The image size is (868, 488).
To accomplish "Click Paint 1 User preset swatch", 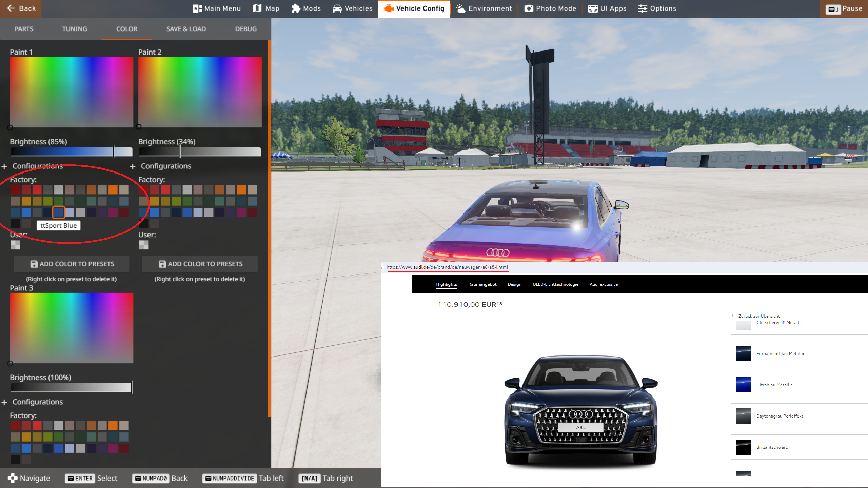I will tap(15, 245).
